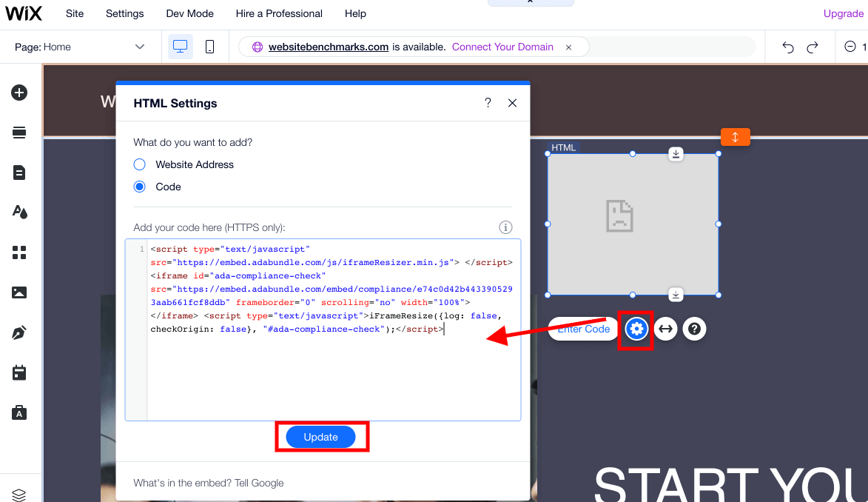This screenshot has width=868, height=502.
Task: Click the Update button
Action: (x=321, y=437)
